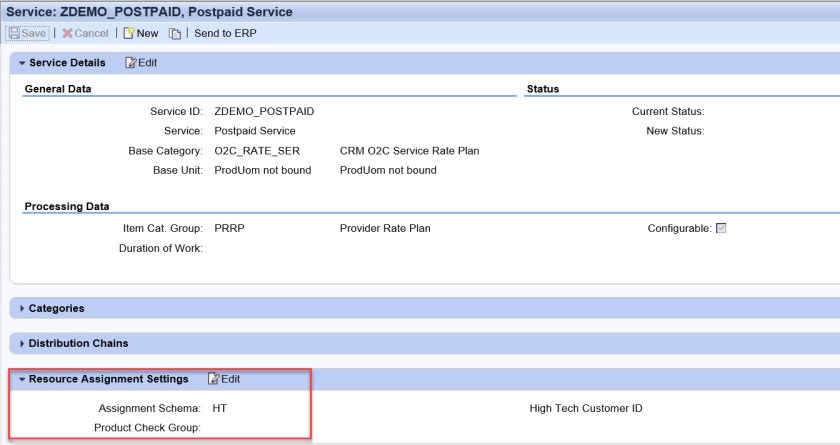Click the Save toolbar button
Screen dimensions: 840x445
pyautogui.click(x=29, y=33)
